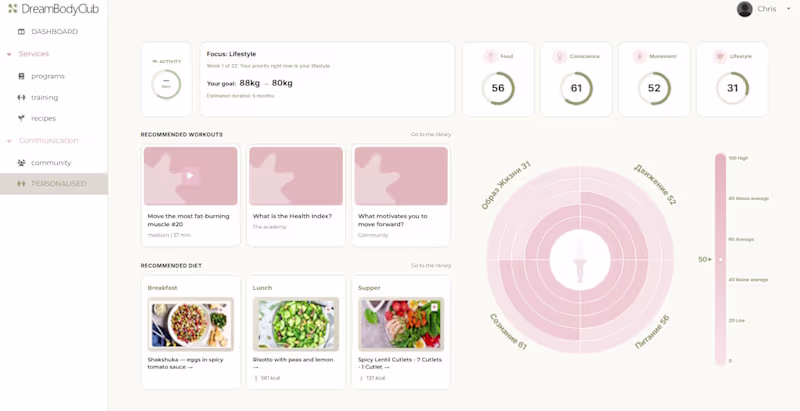Open the Lunch salad photo
The image size is (800, 411).
point(296,324)
